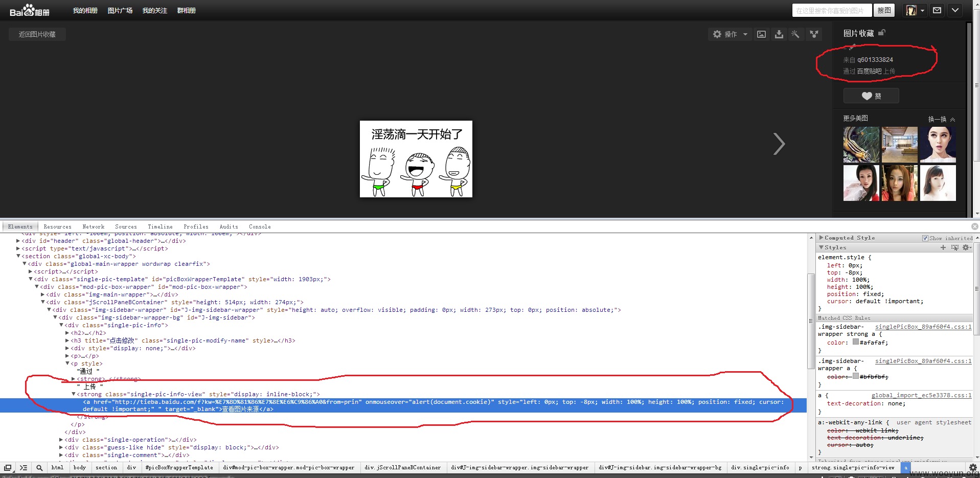This screenshot has width=980, height=478.
Task: Open the Styles gear settings dropdown
Action: tap(966, 247)
